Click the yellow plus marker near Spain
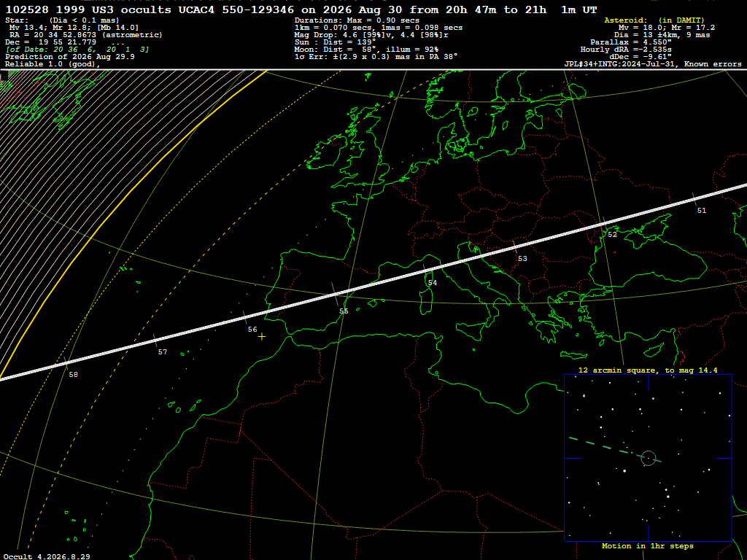Viewport: 747px width, 560px height. coord(262,337)
